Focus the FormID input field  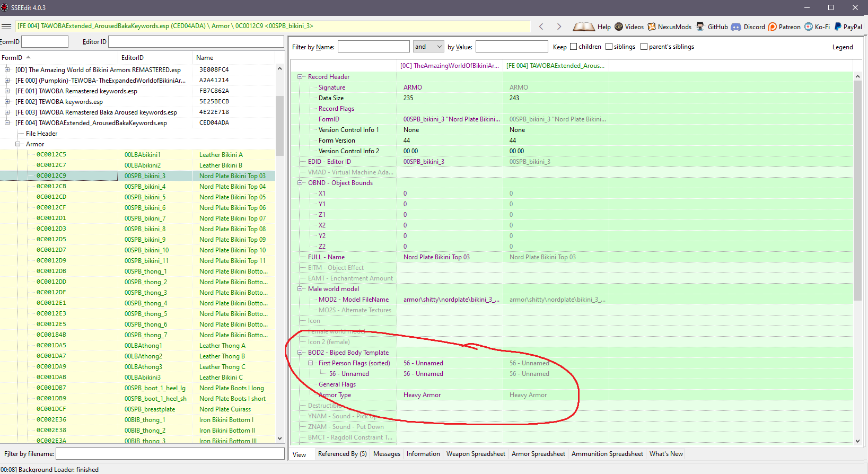point(45,42)
